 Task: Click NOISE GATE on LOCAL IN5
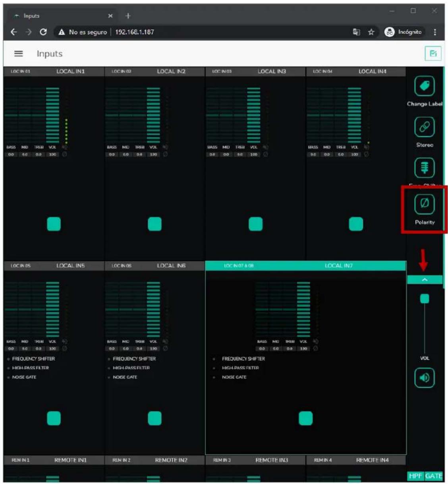tap(24, 377)
